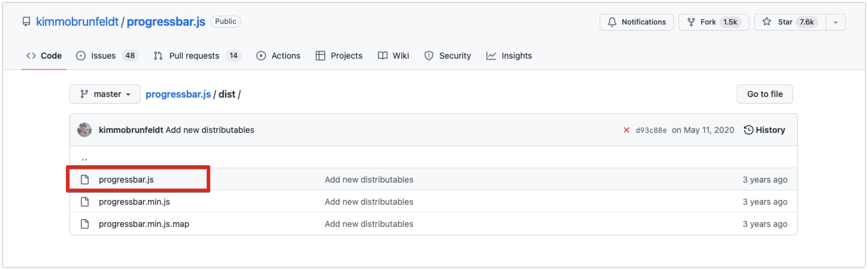Click '3 years ago' in progressbar.js row
868x270 pixels.
(x=765, y=180)
